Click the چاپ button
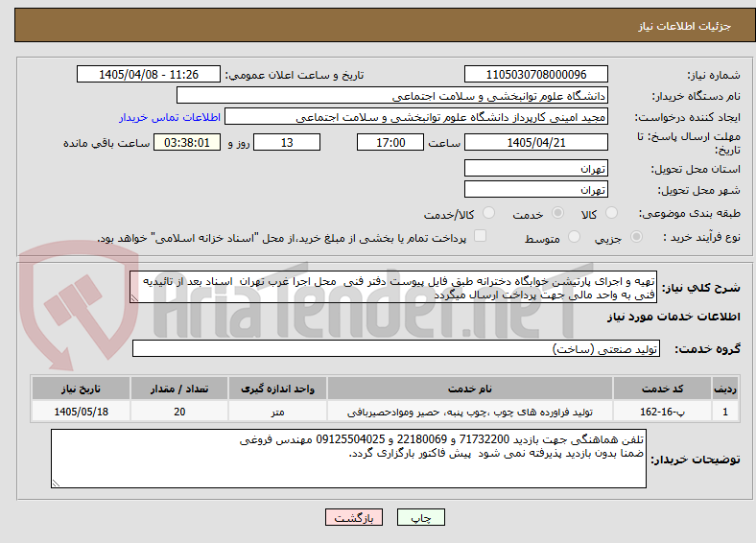Viewport: 756px width, 543px height. (421, 517)
